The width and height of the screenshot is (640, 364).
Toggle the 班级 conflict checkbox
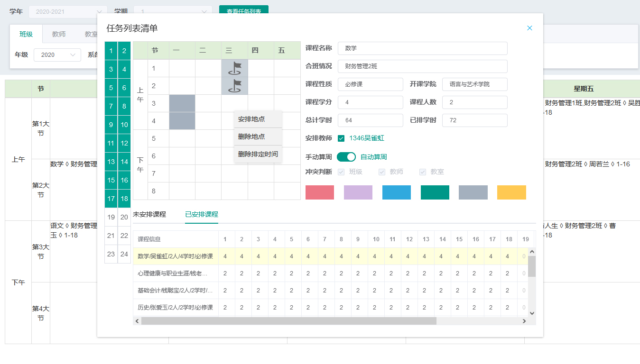click(x=341, y=172)
